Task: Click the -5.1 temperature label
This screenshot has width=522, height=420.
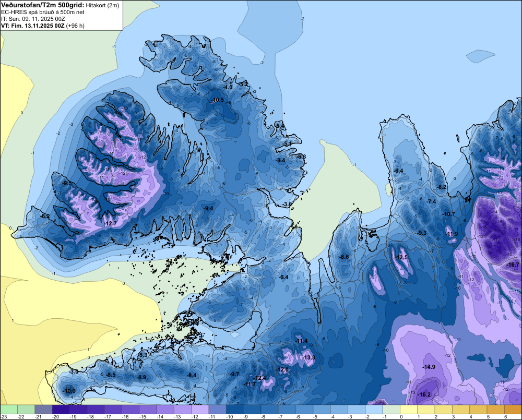Action: 288,144
